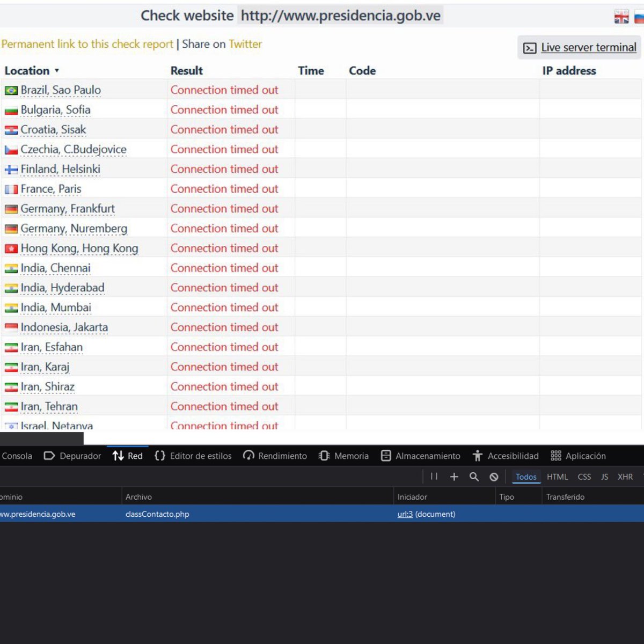Click 'Connection timed out' for France, Paris
The width and height of the screenshot is (644, 644).
[x=224, y=189]
